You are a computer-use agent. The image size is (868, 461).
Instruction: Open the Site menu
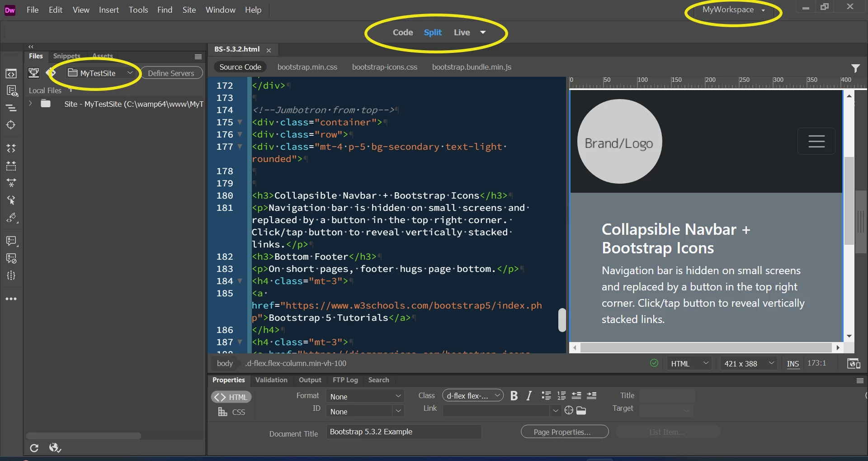(189, 10)
